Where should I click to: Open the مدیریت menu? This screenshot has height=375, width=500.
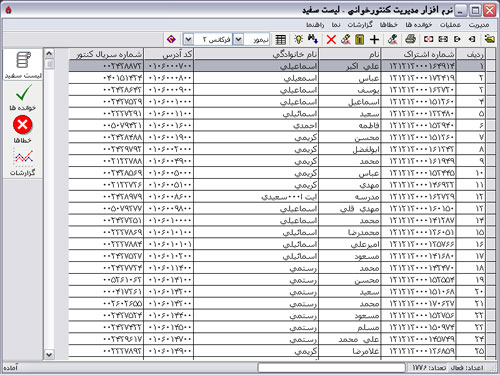tap(479, 25)
